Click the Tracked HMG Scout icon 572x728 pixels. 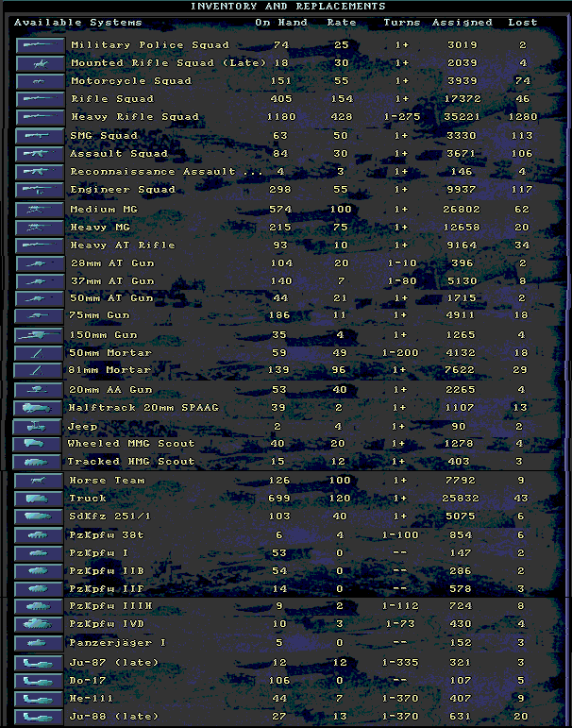coord(37,462)
